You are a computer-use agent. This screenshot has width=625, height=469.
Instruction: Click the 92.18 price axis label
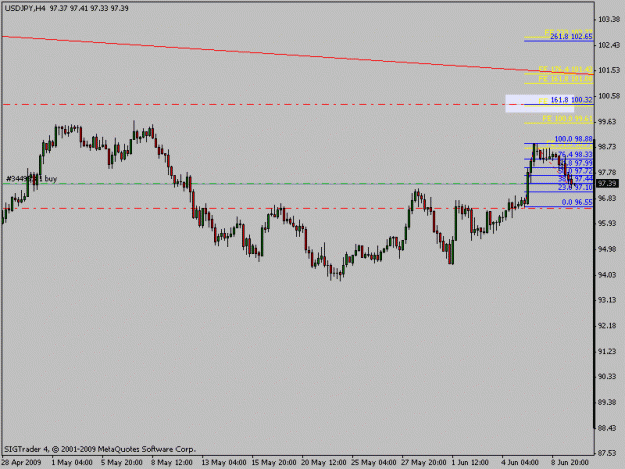click(609, 326)
